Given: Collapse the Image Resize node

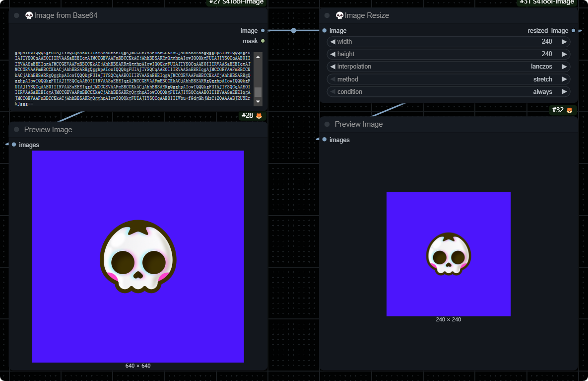Looking at the screenshot, I should 327,15.
